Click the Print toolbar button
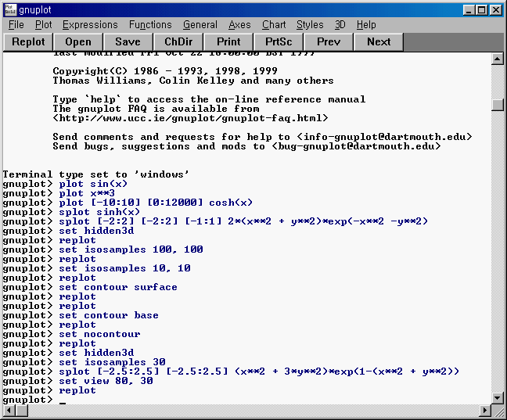507x420 pixels. (228, 42)
